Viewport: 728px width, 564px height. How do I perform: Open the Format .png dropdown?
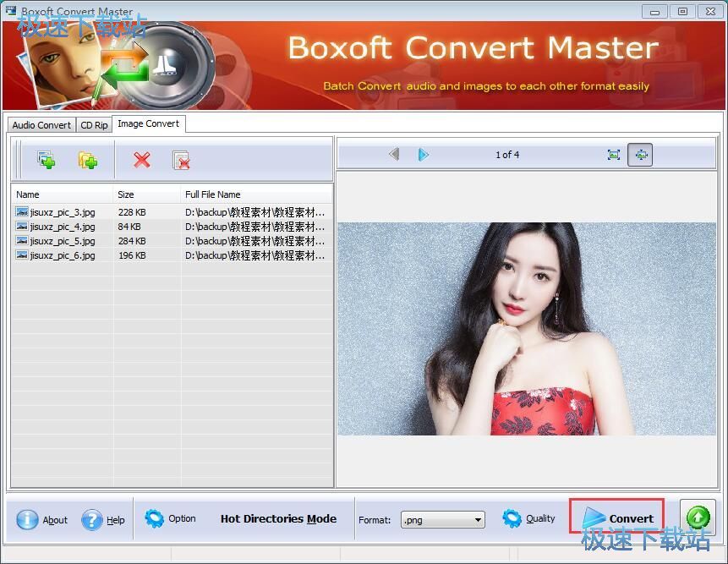tap(442, 520)
